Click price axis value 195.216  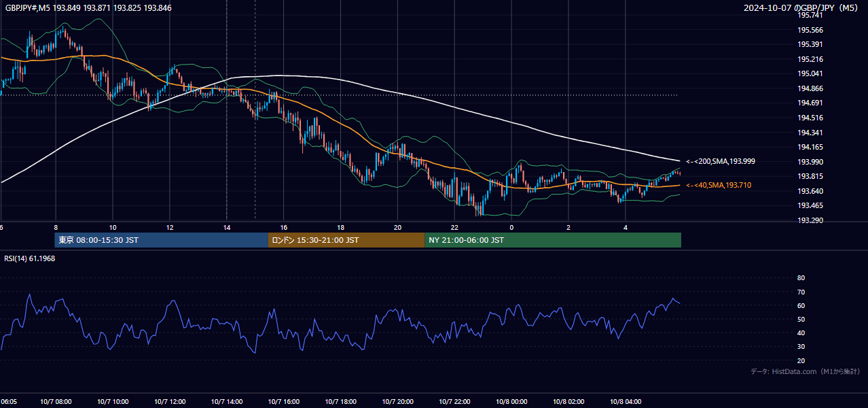tap(810, 59)
